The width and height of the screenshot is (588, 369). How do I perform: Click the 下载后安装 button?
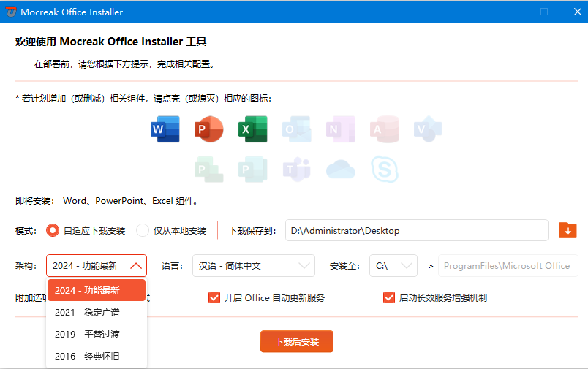[297, 341]
